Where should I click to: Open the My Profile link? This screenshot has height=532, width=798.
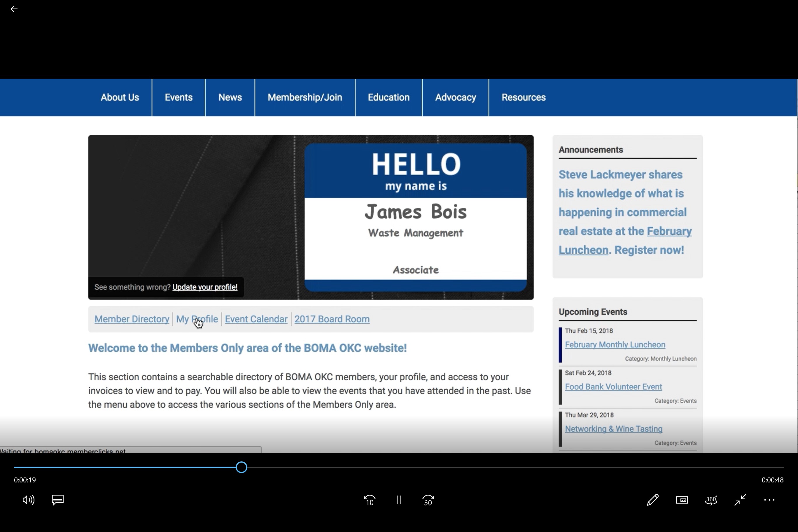tap(197, 319)
